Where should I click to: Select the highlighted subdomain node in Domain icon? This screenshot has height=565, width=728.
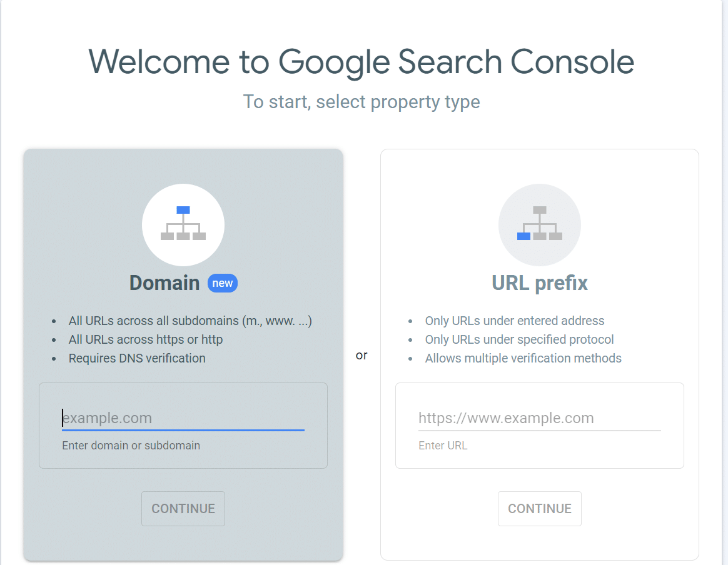pos(183,210)
